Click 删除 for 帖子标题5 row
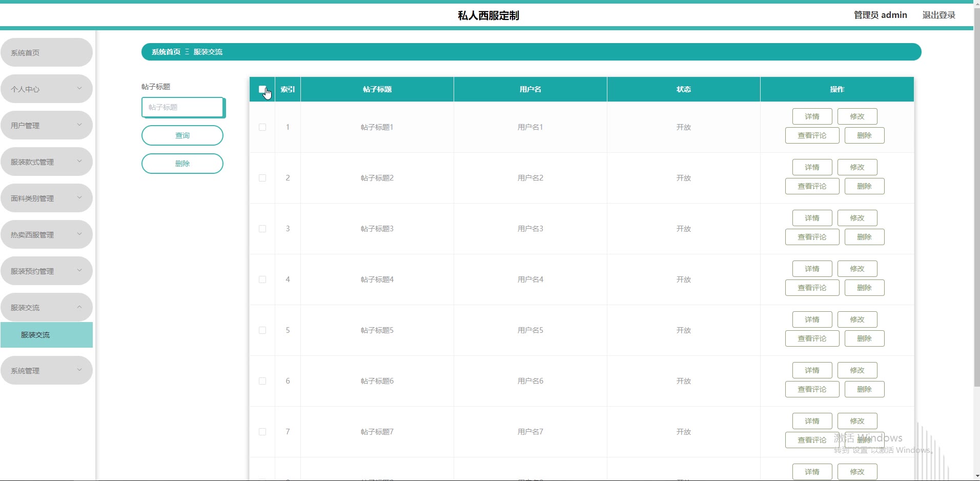 [x=865, y=338]
